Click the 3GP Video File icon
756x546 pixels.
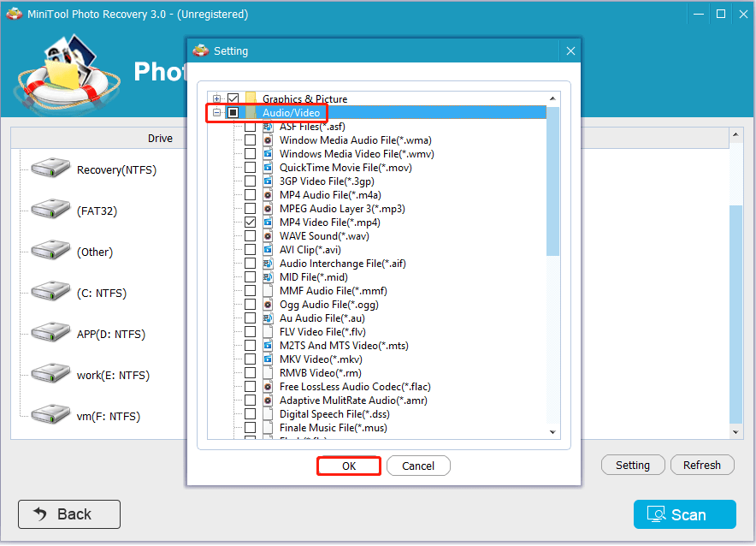click(268, 181)
